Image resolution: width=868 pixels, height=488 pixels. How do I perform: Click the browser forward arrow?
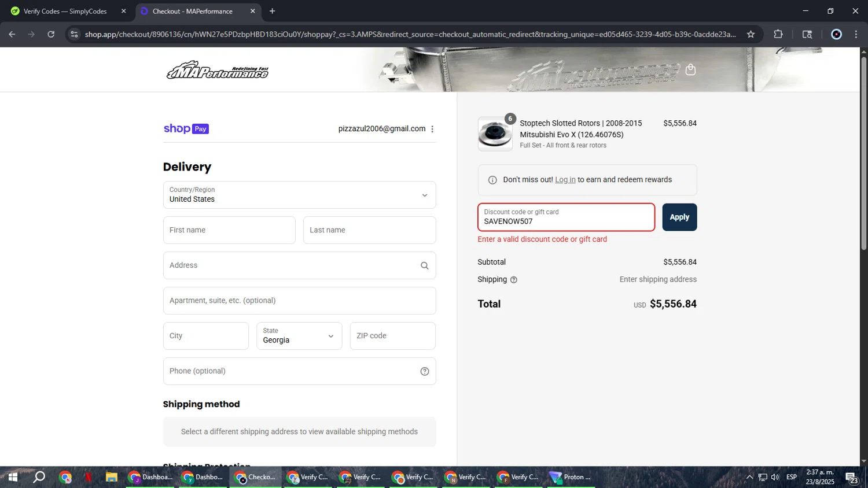[31, 34]
